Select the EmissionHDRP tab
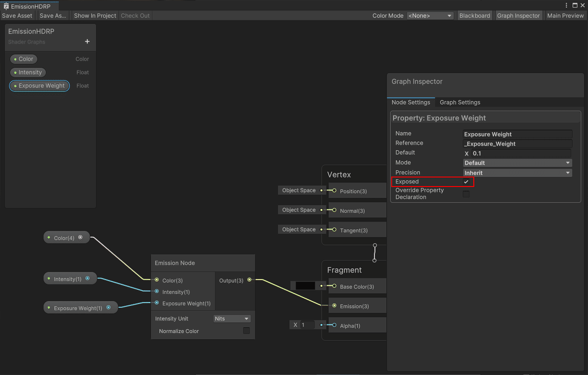Image resolution: width=588 pixels, height=375 pixels. click(x=29, y=6)
